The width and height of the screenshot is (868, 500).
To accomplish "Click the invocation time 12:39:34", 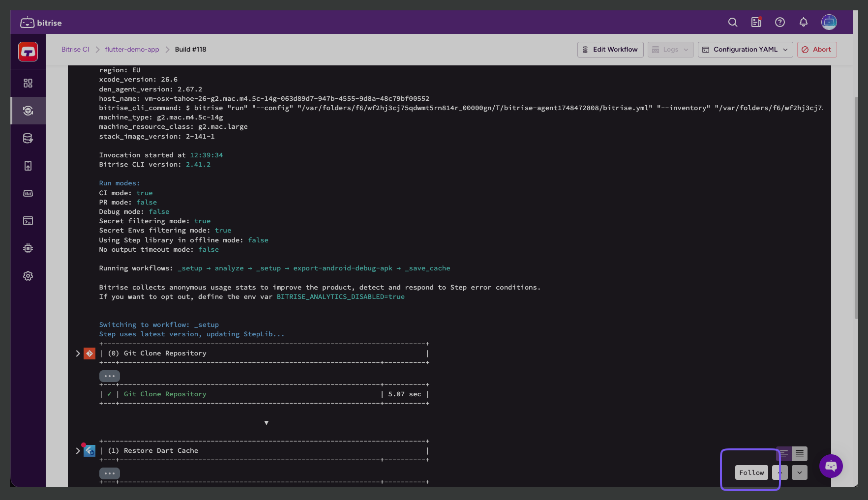I will (x=207, y=155).
